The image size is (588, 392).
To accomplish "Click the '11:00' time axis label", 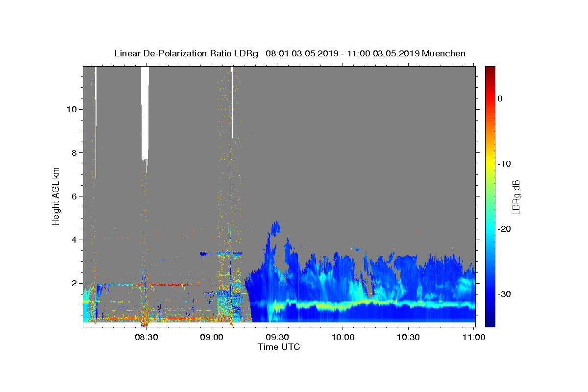I will coord(474,337).
